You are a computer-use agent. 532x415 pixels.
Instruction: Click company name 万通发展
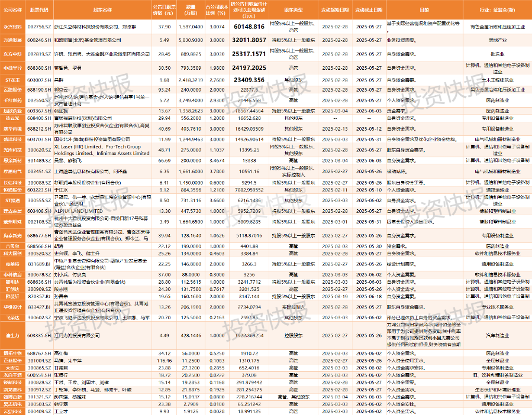13,40
